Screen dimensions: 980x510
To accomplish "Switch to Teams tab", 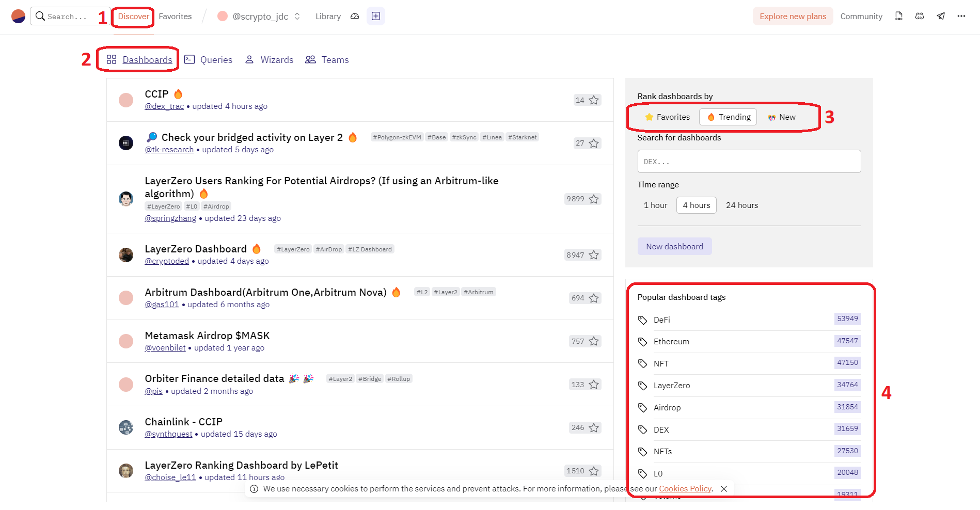I will [x=327, y=60].
